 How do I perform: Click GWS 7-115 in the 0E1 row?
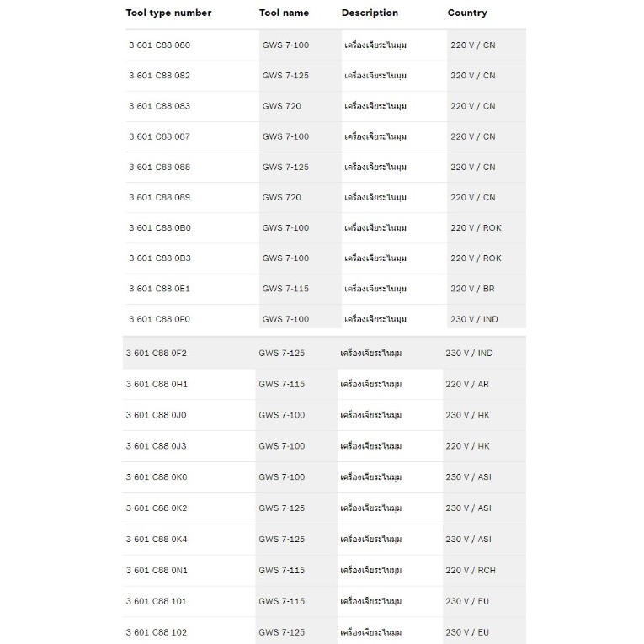pyautogui.click(x=285, y=289)
